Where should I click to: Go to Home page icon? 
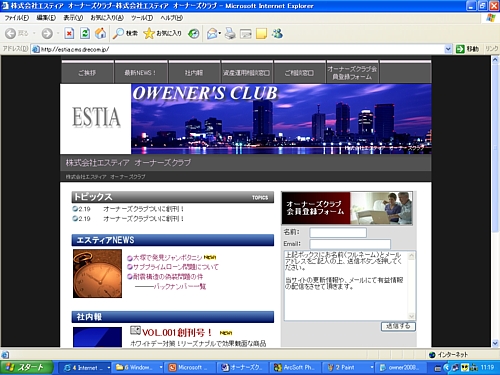point(100,33)
